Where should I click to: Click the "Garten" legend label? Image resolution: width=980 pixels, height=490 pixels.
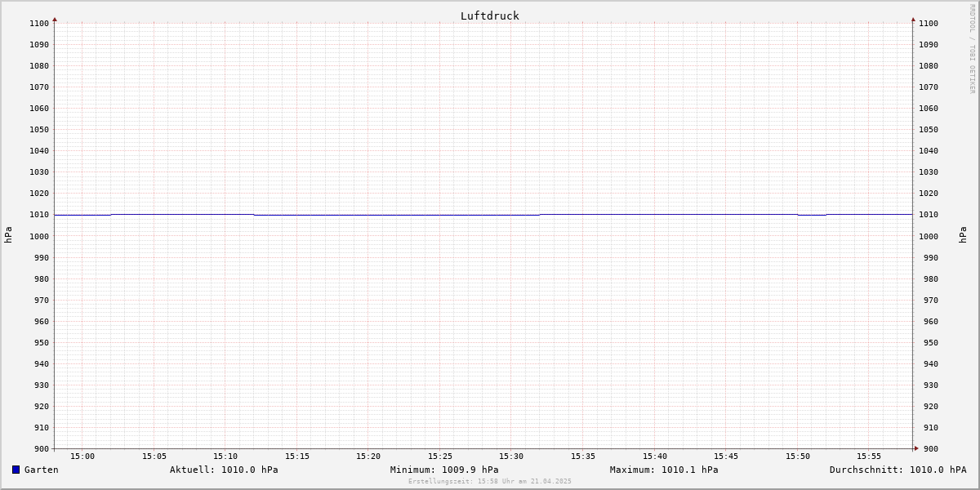tap(42, 470)
